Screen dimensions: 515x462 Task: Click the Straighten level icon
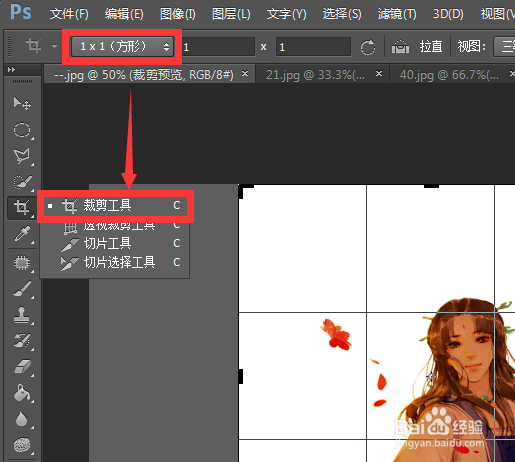[400, 47]
